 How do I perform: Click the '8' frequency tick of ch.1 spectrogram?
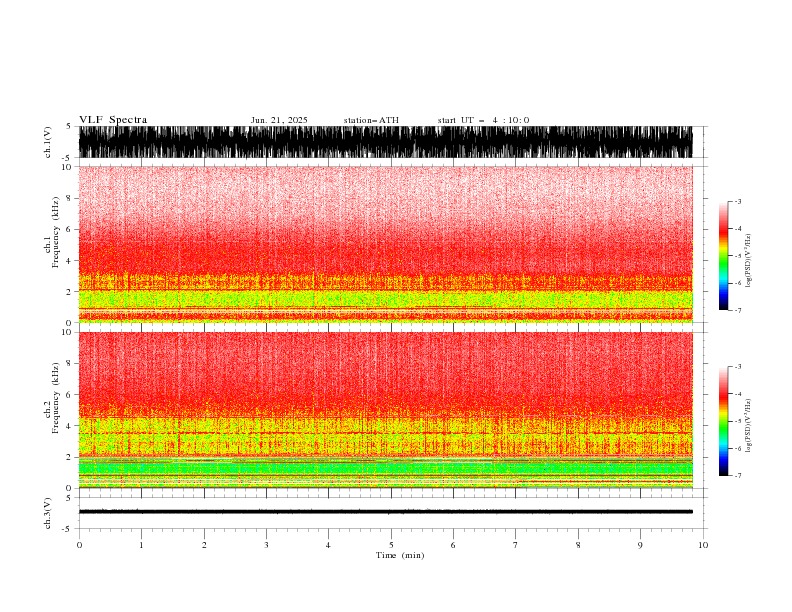[x=70, y=198]
